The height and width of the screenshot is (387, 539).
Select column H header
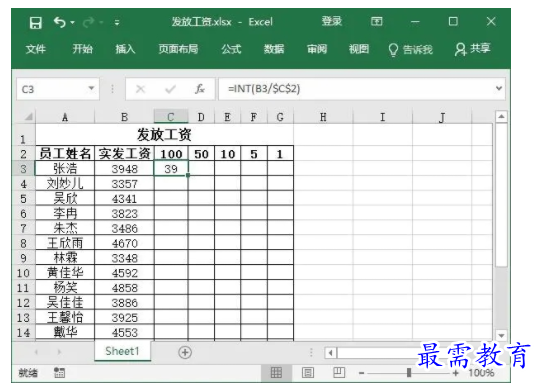click(x=323, y=117)
